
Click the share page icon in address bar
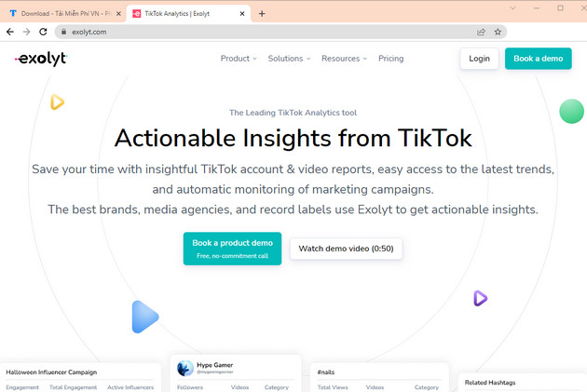pos(481,32)
